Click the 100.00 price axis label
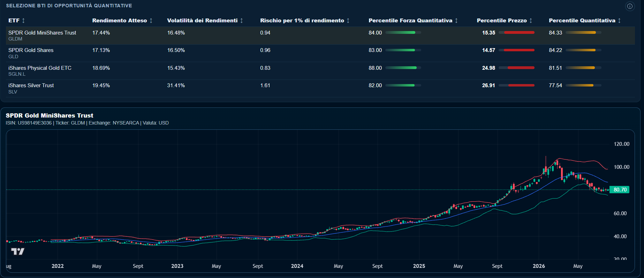The height and width of the screenshot is (278, 644). pyautogui.click(x=621, y=167)
